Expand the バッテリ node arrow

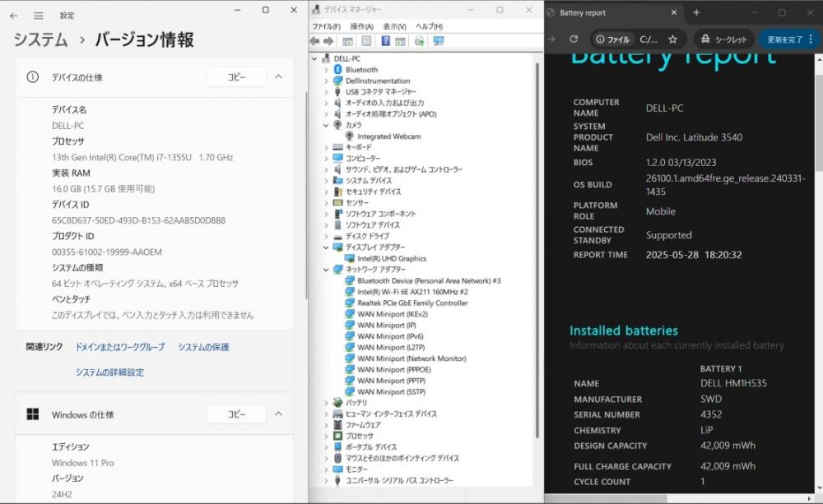click(x=326, y=403)
